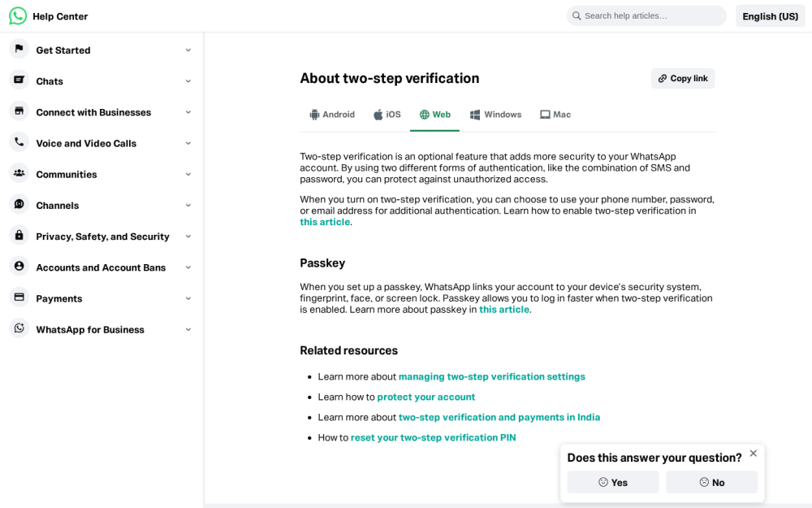Viewport: 812px width, 508px height.
Task: Click the Channels sidebar icon
Action: coord(19,204)
